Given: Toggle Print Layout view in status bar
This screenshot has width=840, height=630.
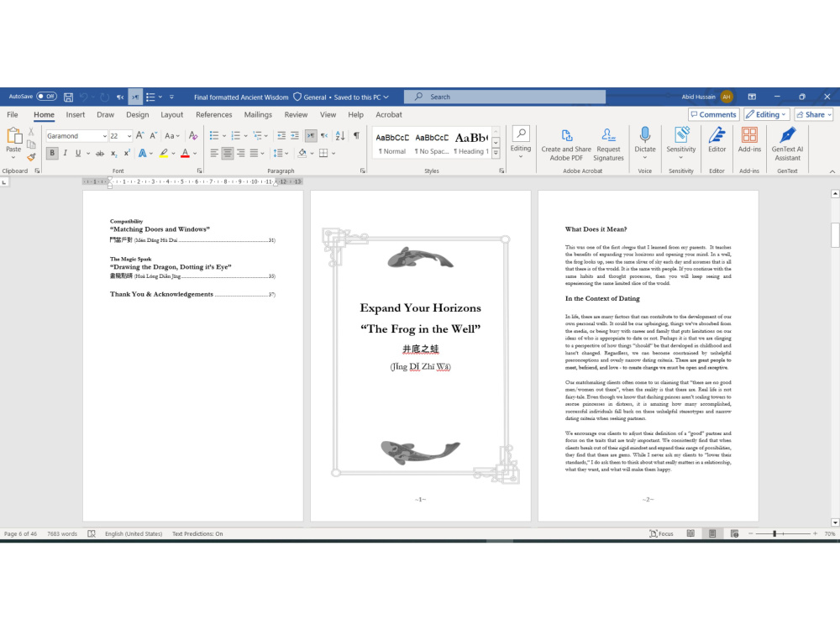Looking at the screenshot, I should click(x=712, y=533).
